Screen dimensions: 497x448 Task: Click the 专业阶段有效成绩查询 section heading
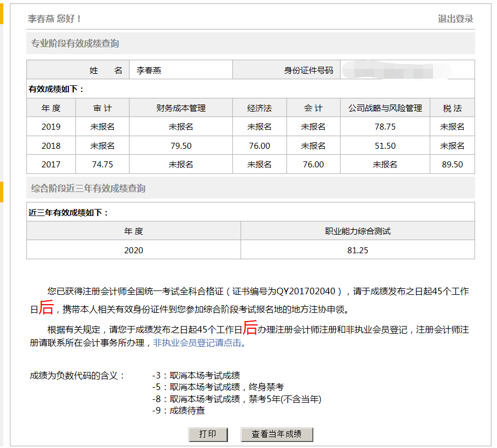(75, 44)
